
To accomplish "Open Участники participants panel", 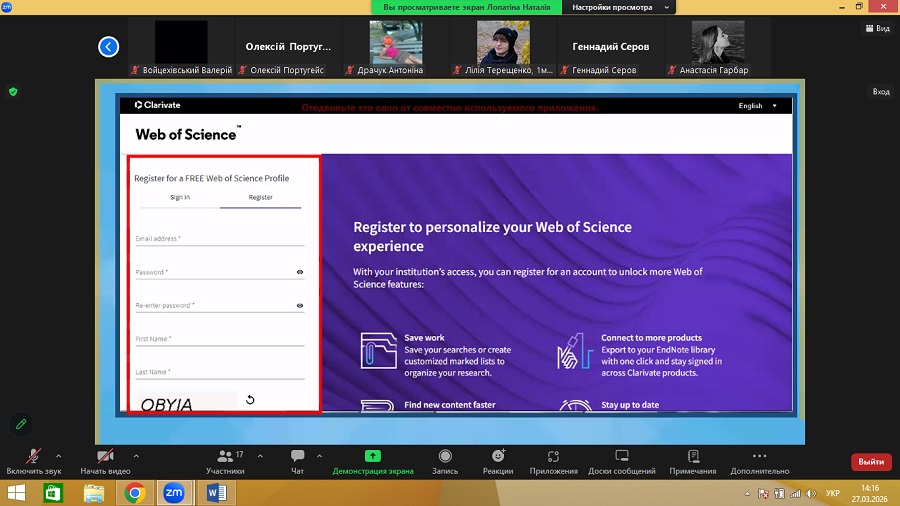I will 225,460.
